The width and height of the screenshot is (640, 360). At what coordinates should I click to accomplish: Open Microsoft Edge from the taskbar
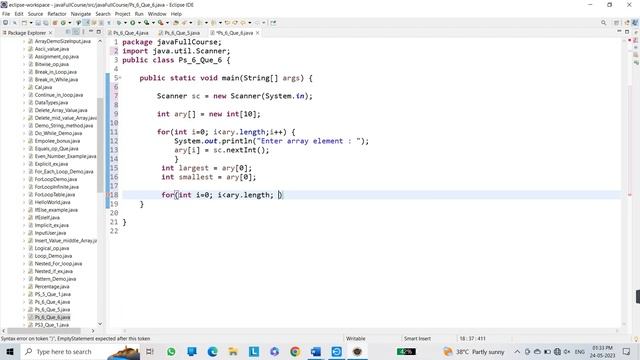(x=213, y=351)
